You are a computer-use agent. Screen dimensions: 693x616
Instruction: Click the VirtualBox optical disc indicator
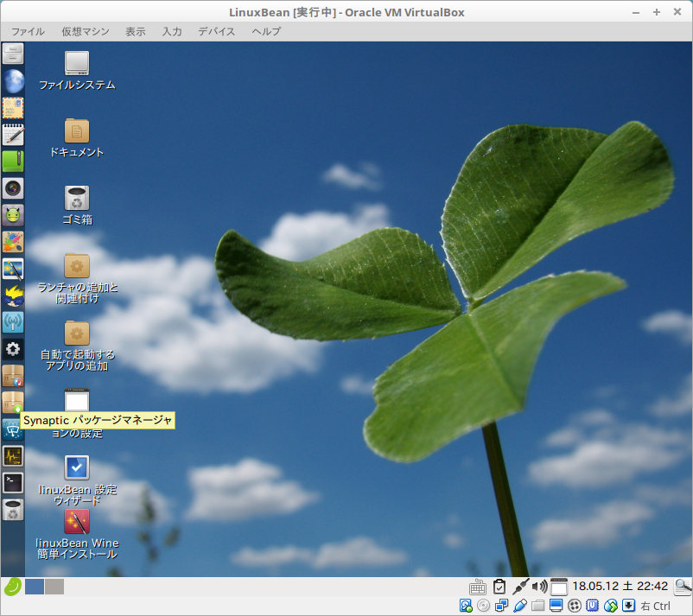pyautogui.click(x=484, y=606)
